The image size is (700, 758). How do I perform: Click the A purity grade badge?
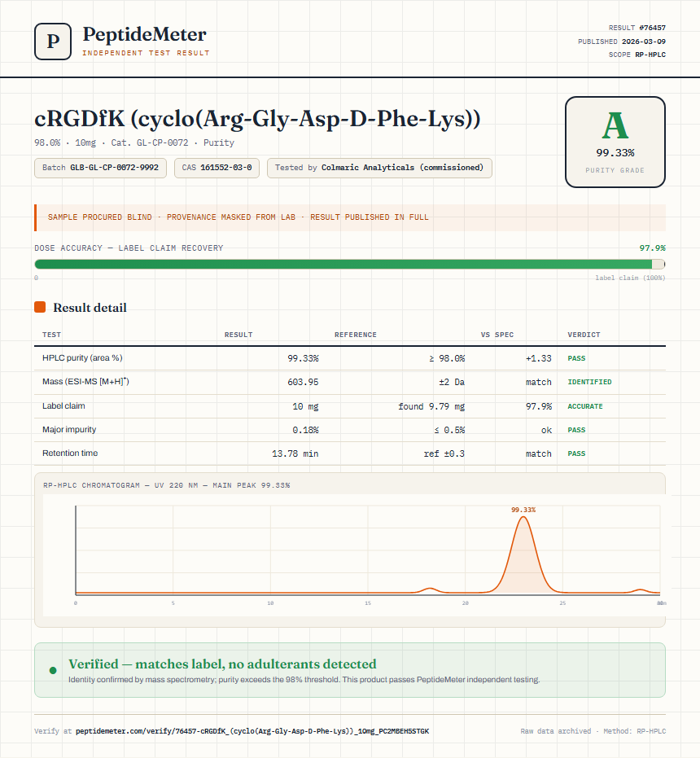click(x=615, y=142)
